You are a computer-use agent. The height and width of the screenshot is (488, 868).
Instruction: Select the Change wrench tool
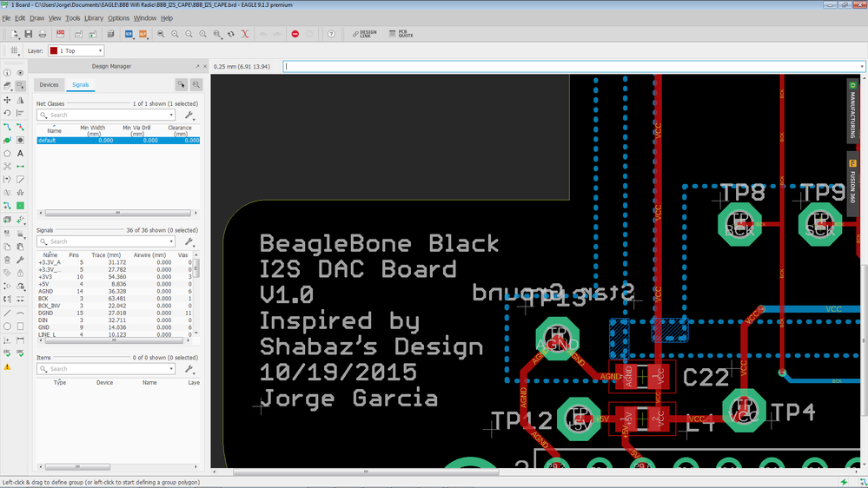[x=21, y=260]
